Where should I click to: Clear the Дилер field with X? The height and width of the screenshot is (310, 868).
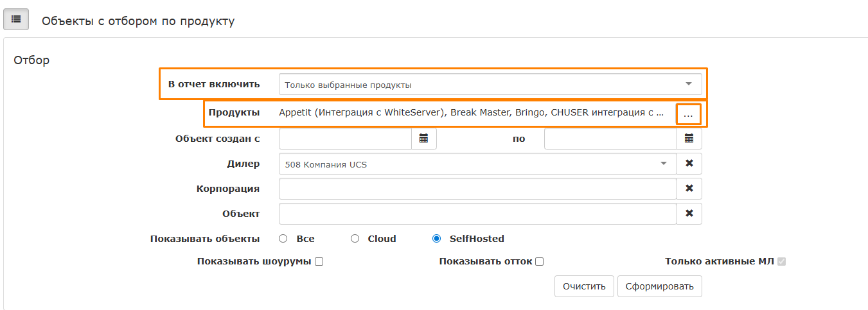tap(689, 164)
